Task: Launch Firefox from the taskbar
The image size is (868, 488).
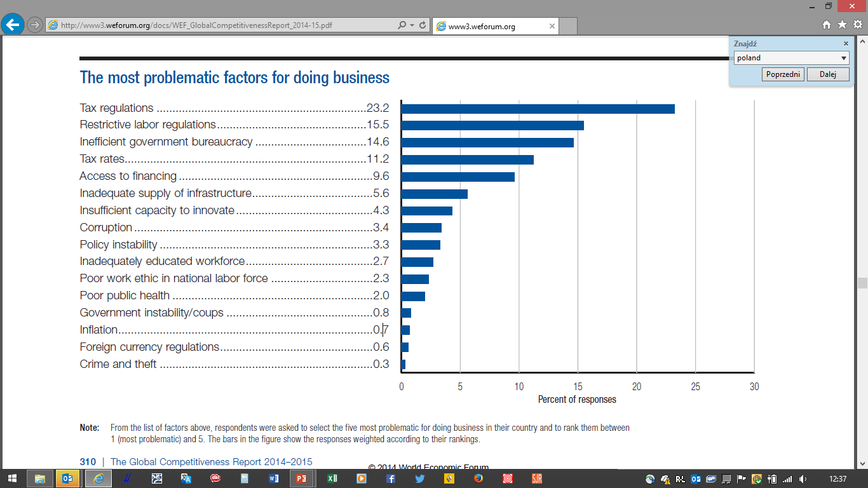Action: [x=478, y=478]
